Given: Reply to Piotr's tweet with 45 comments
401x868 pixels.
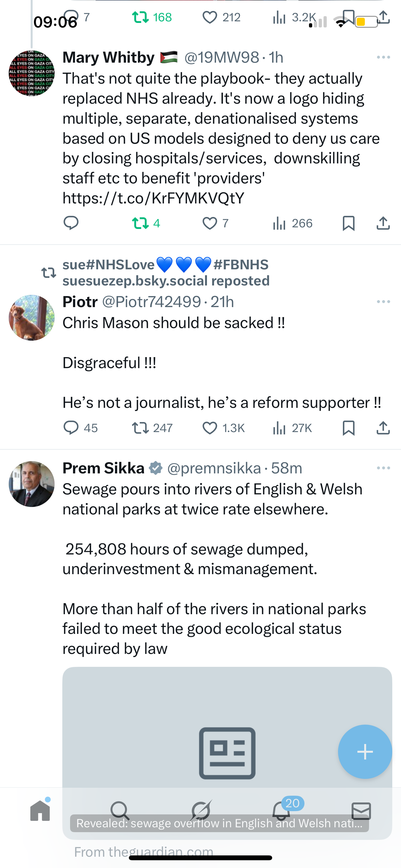Looking at the screenshot, I should (71, 428).
